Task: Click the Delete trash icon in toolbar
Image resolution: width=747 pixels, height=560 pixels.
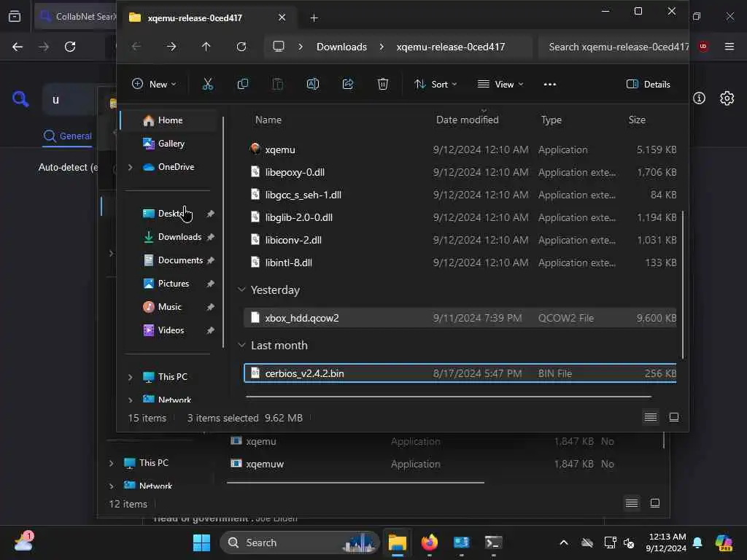Action: click(x=382, y=85)
